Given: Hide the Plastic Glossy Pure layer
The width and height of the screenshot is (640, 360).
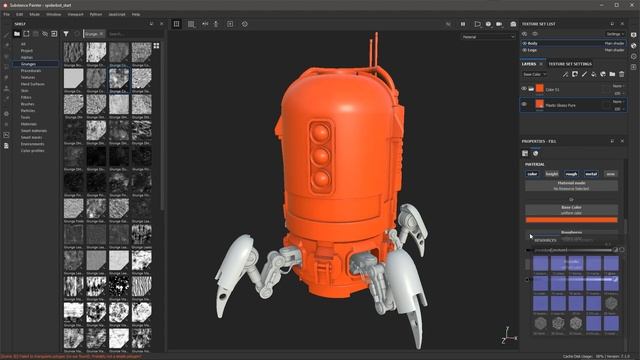Looking at the screenshot, I should pos(524,104).
